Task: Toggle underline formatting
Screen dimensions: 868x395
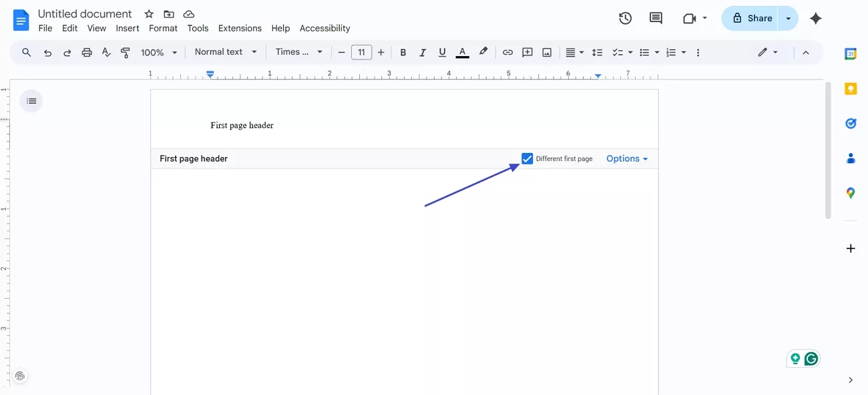Action: pos(441,51)
